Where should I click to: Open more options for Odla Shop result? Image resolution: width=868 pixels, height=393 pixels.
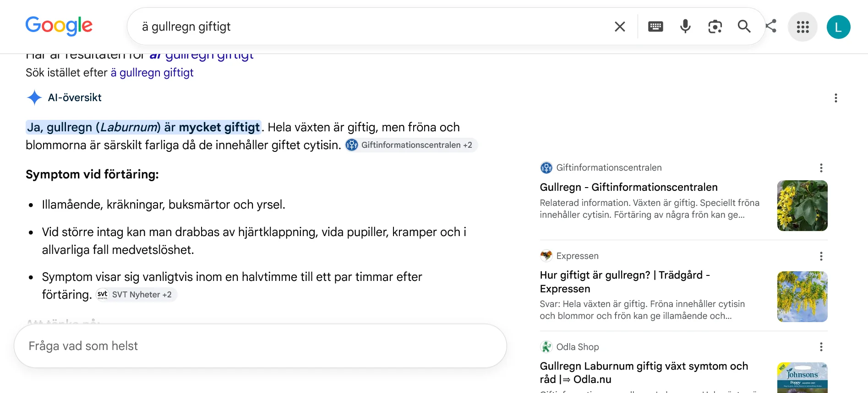point(821,347)
